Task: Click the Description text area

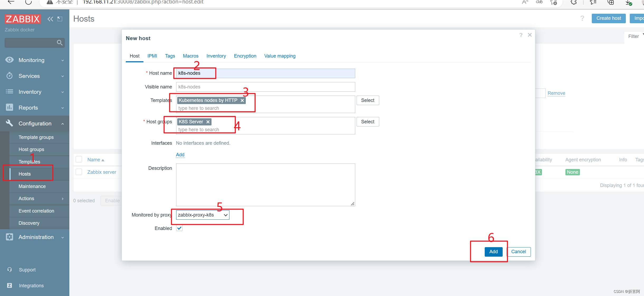Action: tap(266, 185)
